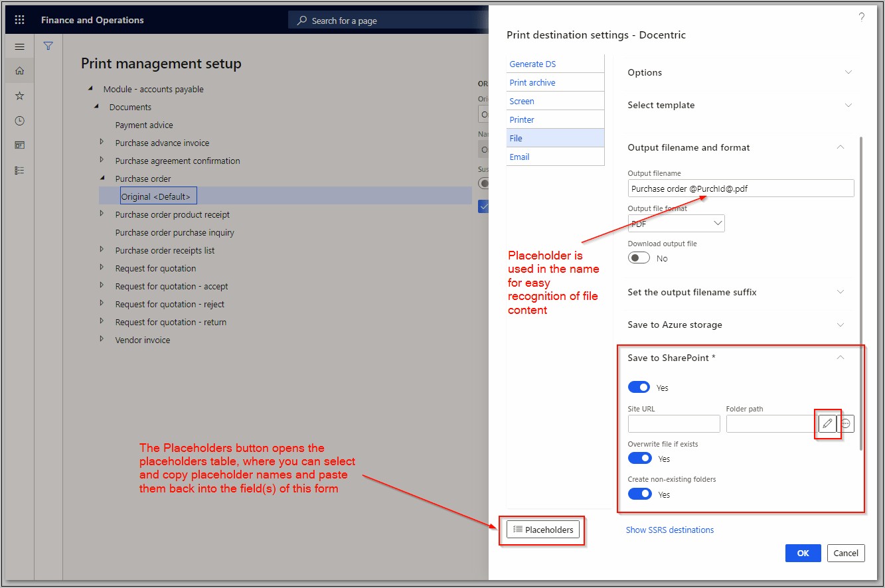Viewport: 885px width, 588px height.
Task: Open the Output file format dropdown
Action: point(676,224)
